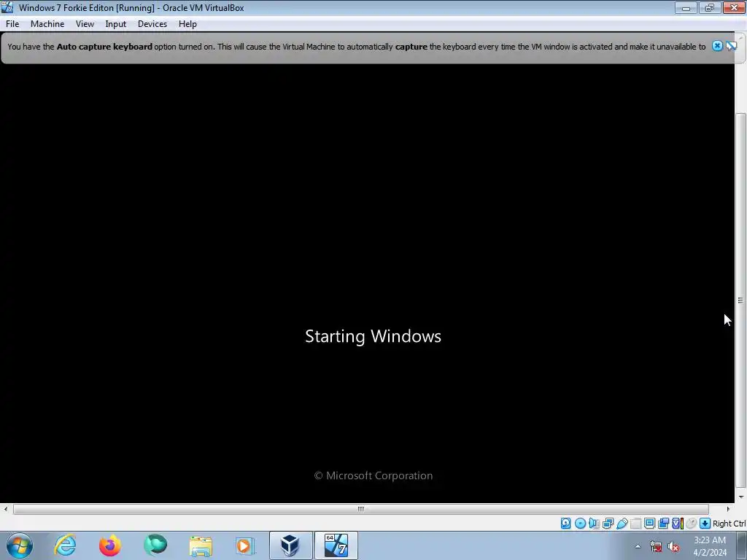This screenshot has width=747, height=560.
Task: Click the hard disk activity status icon
Action: [565, 524]
